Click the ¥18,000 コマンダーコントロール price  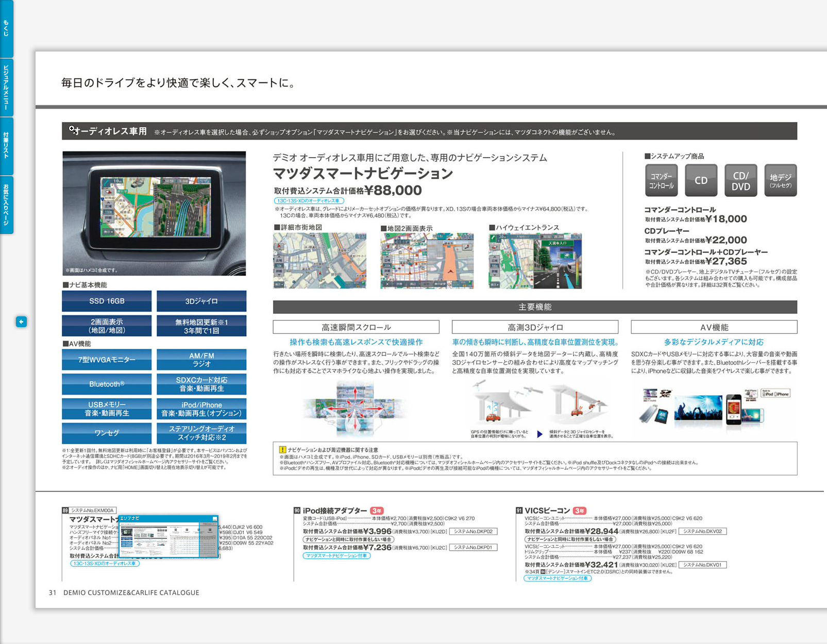[x=726, y=219]
